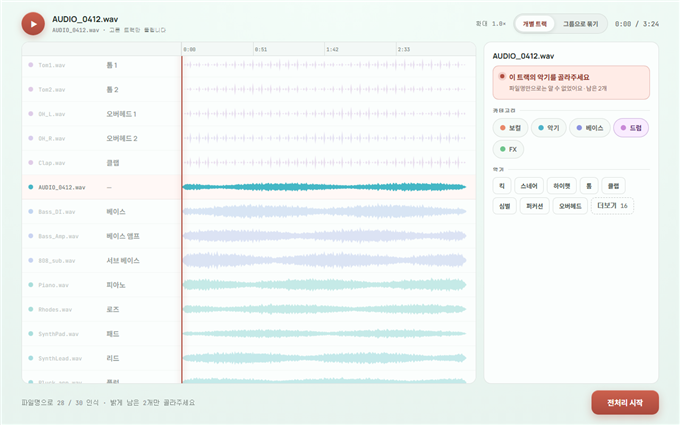Choose the 하이햇 instrument chip
Viewport: 680px width, 425px height.
click(x=562, y=186)
